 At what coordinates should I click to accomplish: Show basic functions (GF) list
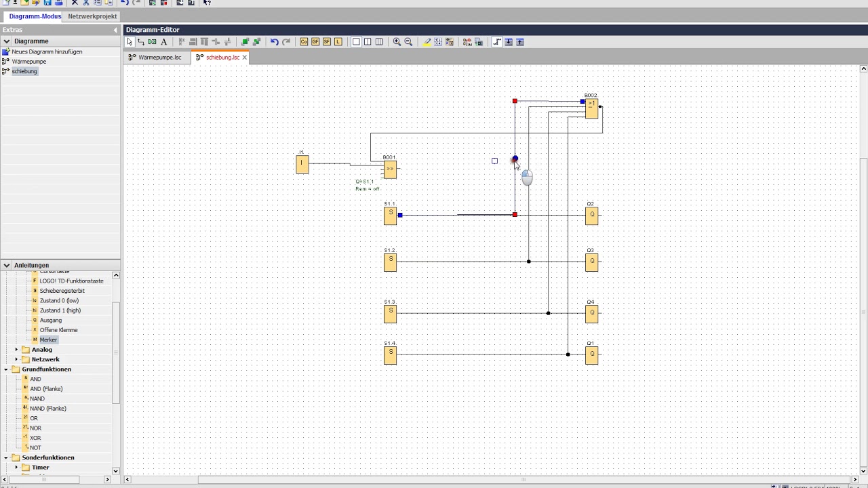pos(315,42)
